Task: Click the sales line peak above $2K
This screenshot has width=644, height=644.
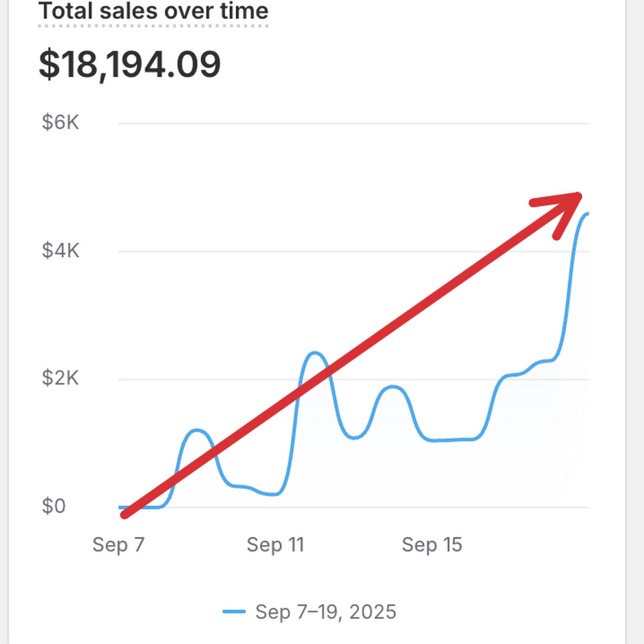Action: click(314, 353)
